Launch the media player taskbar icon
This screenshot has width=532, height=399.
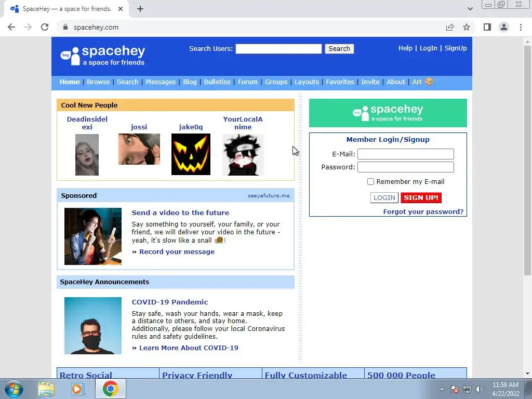click(78, 389)
